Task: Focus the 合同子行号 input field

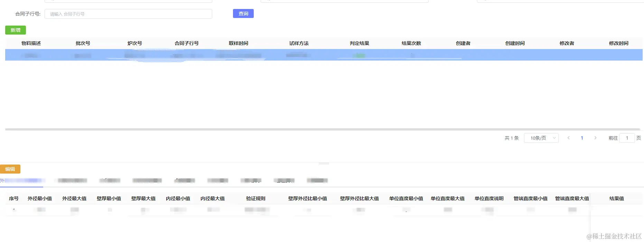Action: click(128, 14)
